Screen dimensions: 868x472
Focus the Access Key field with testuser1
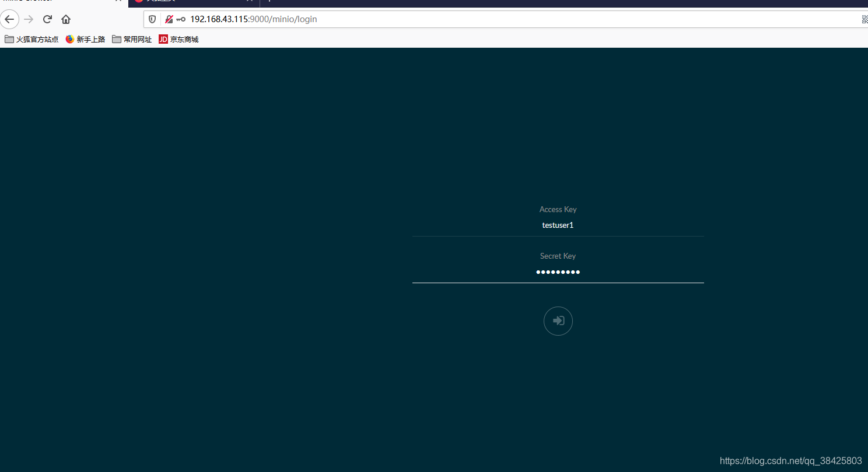(558, 225)
